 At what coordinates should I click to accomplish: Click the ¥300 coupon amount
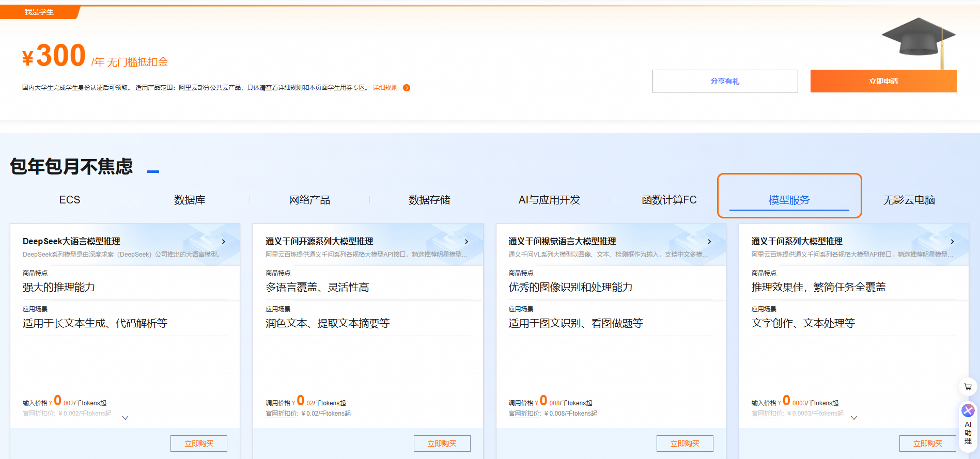click(x=54, y=56)
